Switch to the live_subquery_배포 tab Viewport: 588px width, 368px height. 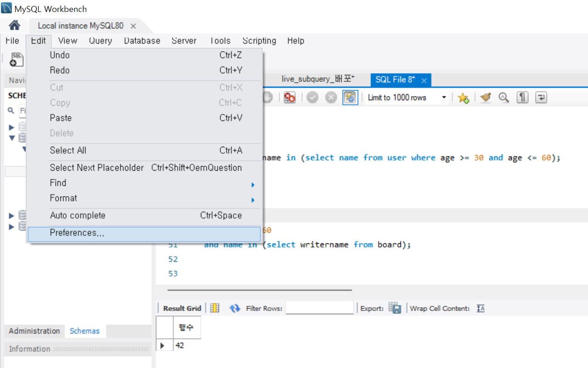(x=318, y=80)
